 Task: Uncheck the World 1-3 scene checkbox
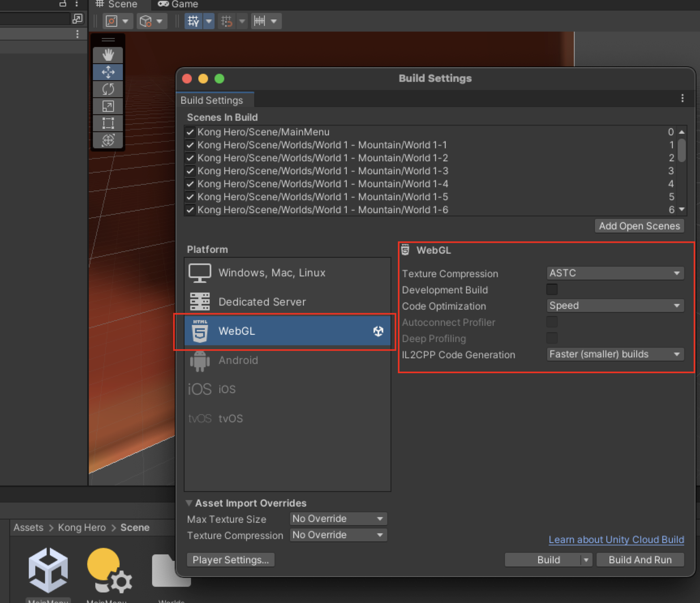[190, 171]
